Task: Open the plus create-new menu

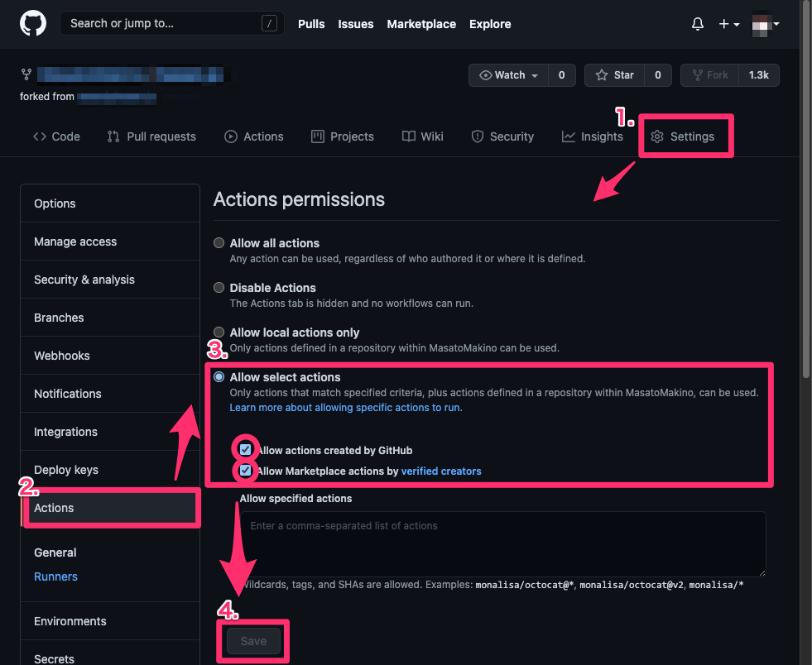Action: coord(729,24)
